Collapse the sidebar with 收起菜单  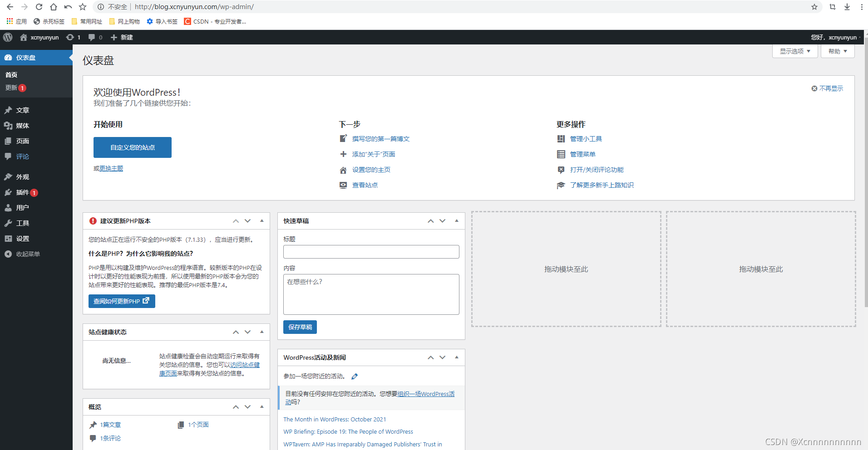(x=36, y=254)
